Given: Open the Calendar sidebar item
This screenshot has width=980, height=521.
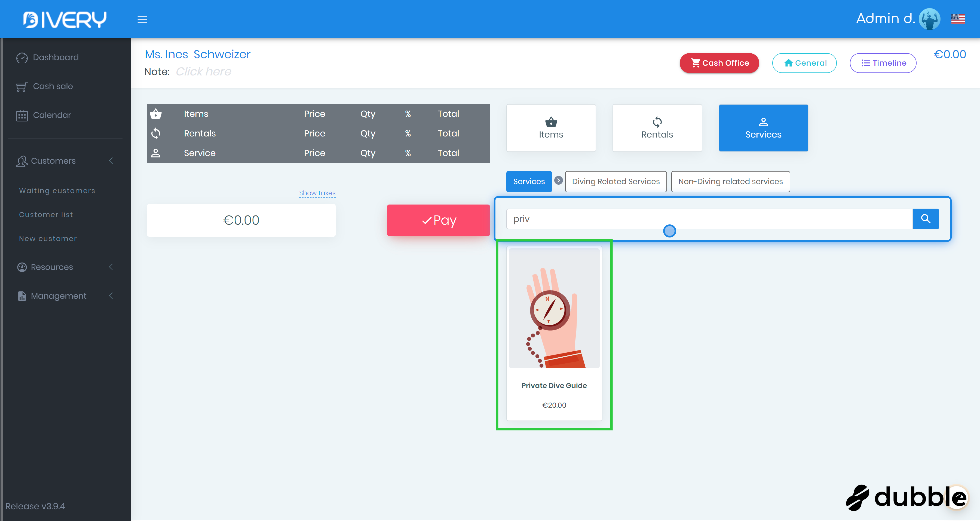Looking at the screenshot, I should click(x=52, y=115).
